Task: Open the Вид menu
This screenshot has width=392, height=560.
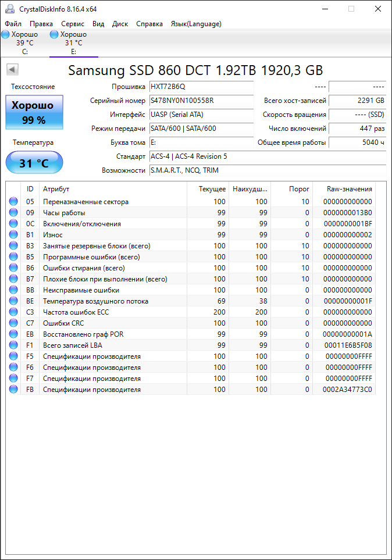Action: click(x=98, y=24)
